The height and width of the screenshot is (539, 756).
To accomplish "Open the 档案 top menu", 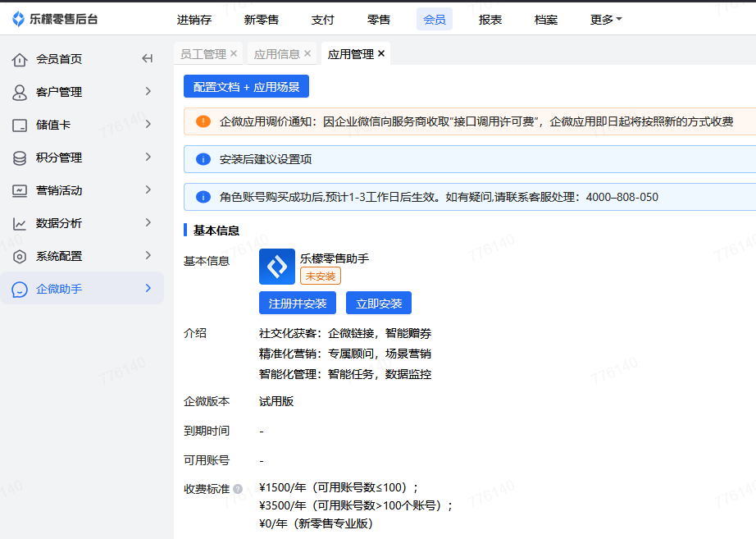I will coord(546,20).
